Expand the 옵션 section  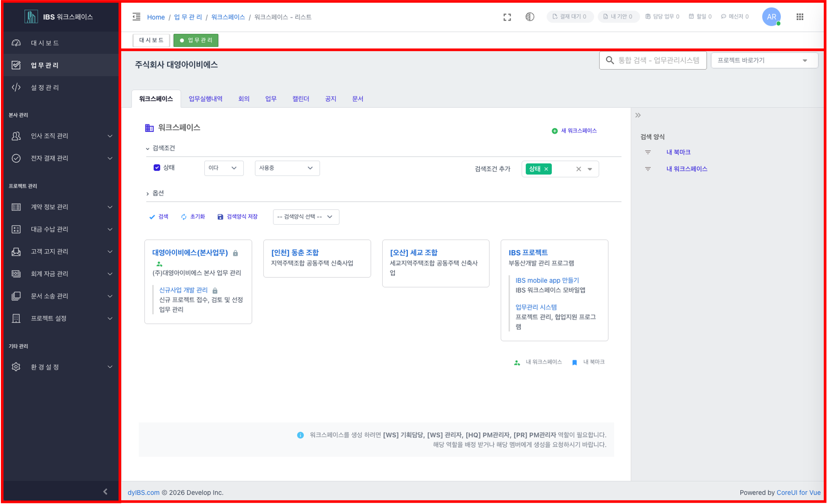click(x=155, y=193)
